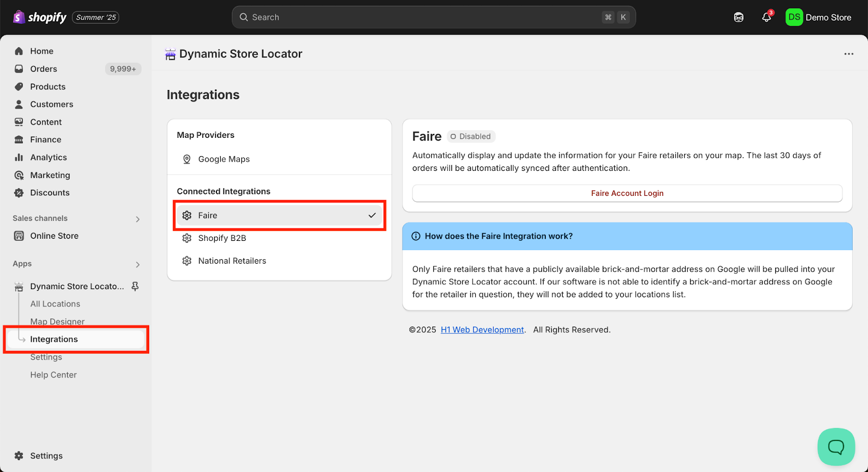The height and width of the screenshot is (472, 868).
Task: Click the Customers person icon
Action: [x=19, y=104]
